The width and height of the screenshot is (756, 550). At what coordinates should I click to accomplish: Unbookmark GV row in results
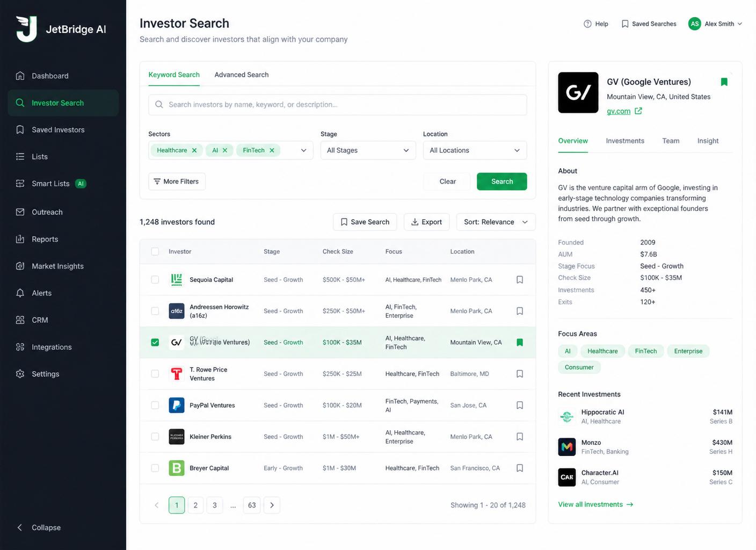tap(520, 342)
